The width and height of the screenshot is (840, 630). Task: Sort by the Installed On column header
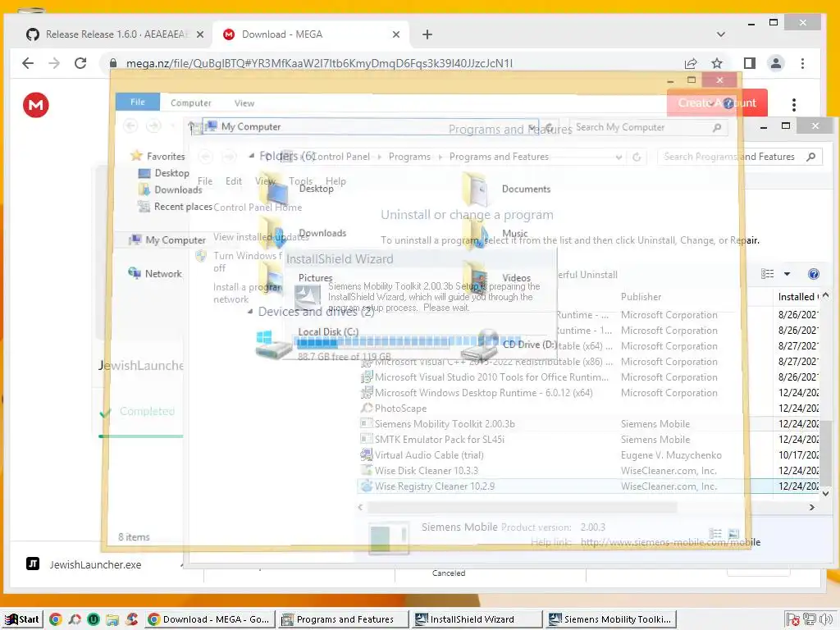(797, 296)
